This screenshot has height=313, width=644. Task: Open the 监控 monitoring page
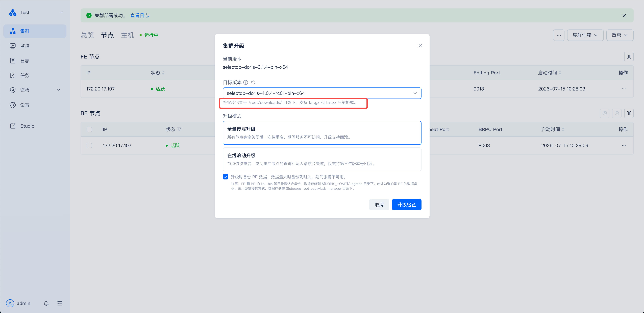pyautogui.click(x=35, y=46)
